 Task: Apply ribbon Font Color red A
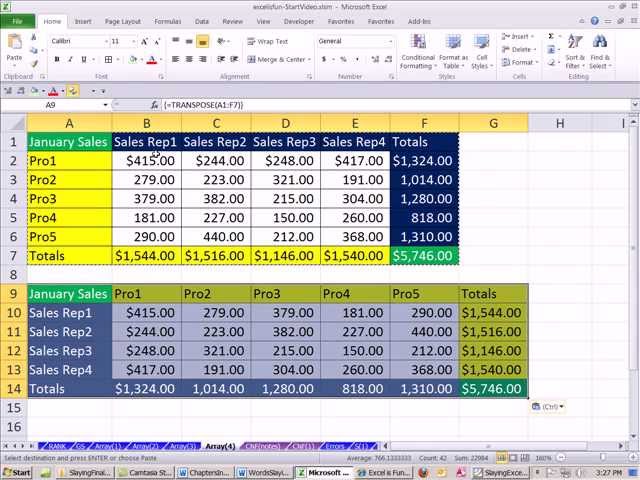151,60
